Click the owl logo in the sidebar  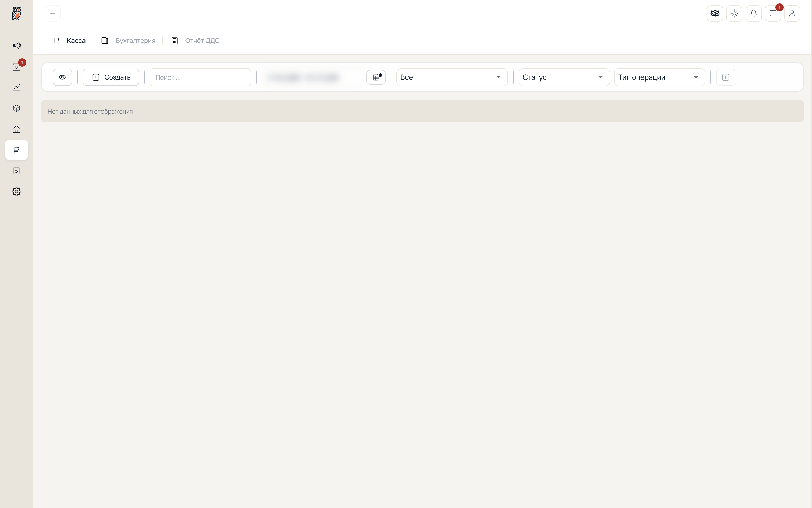tap(16, 13)
